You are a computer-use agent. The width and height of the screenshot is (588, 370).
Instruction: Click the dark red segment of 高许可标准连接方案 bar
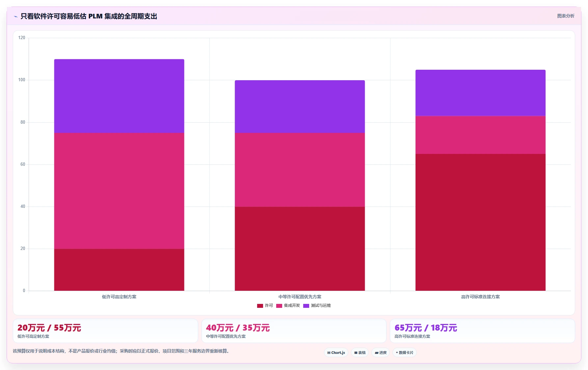(x=480, y=222)
